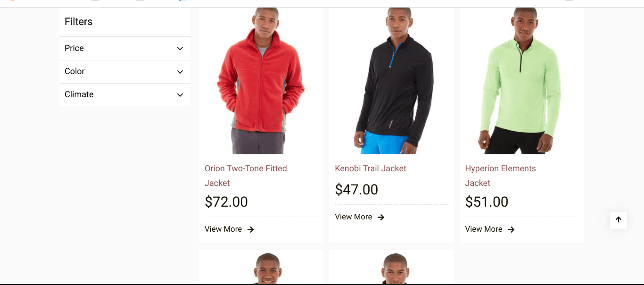Screen dimensions: 644x285
Task: Expand the Climate filter chevron
Action: pos(180,95)
